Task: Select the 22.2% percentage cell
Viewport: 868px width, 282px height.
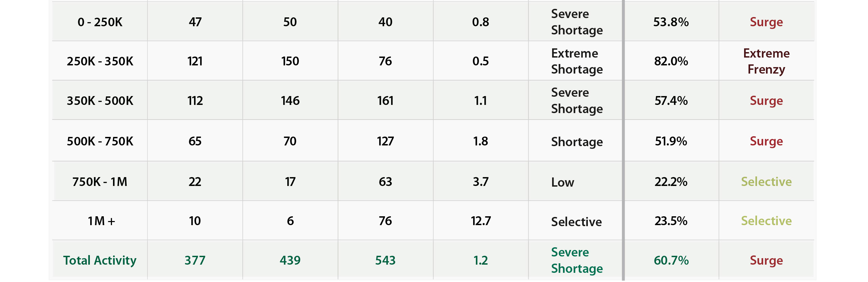Action: tap(671, 182)
